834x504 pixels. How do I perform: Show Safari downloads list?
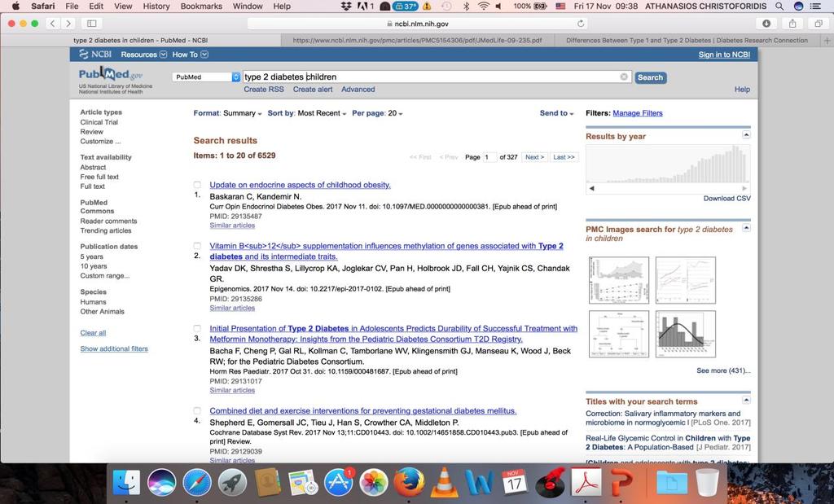click(766, 24)
